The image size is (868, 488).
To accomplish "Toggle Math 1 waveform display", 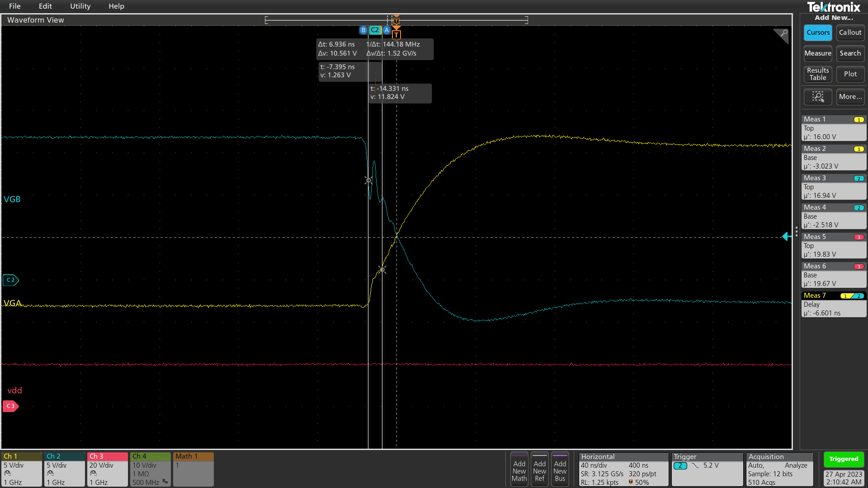I will click(x=193, y=469).
